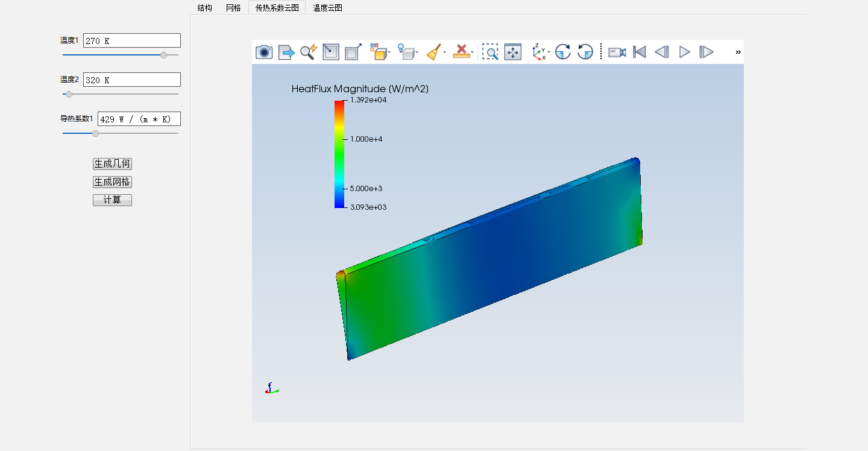Click the magnifier with lightning icon
Image resolution: width=868 pixels, height=451 pixels.
(x=309, y=52)
